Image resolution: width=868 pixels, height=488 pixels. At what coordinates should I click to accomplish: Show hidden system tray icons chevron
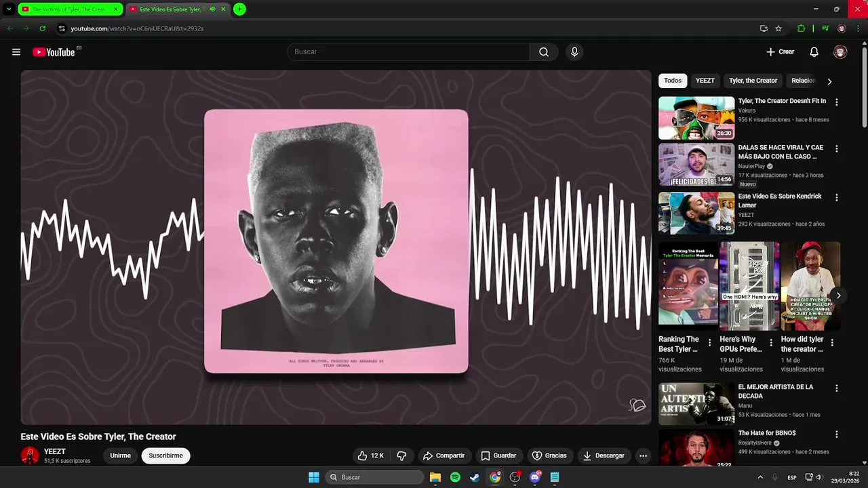click(760, 477)
